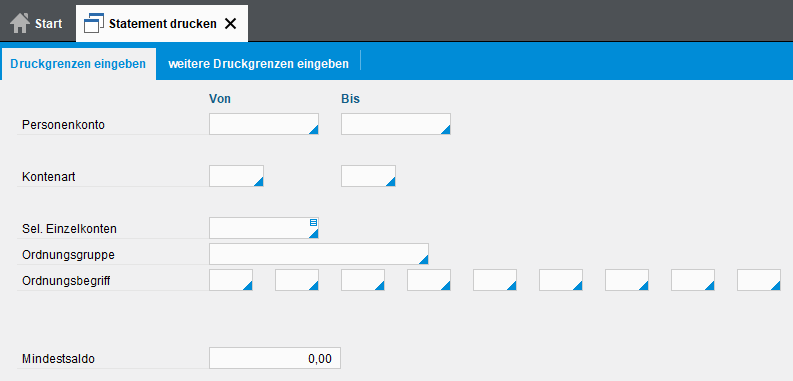The image size is (793, 381).
Task: Select the Druckgrenzen eingeben tab
Action: click(78, 64)
